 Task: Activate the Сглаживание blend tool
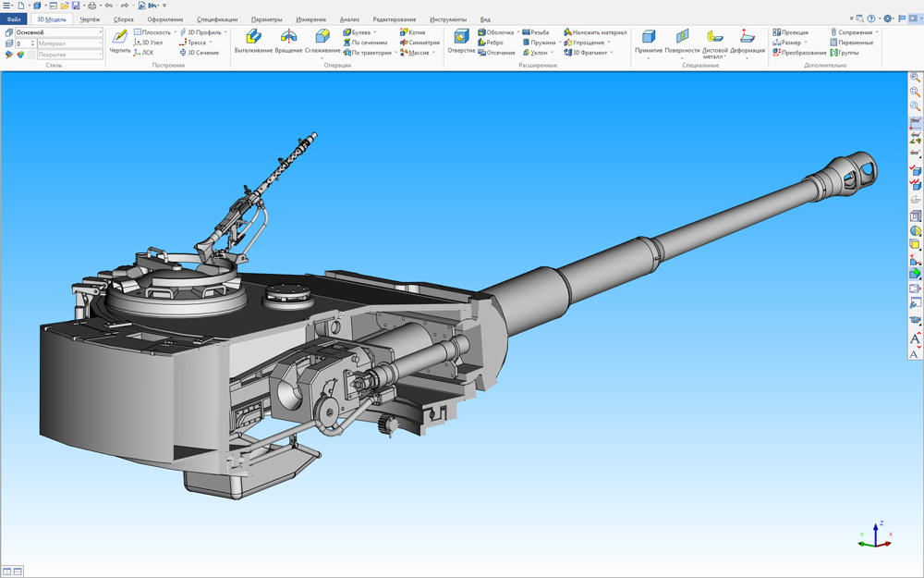[322, 42]
